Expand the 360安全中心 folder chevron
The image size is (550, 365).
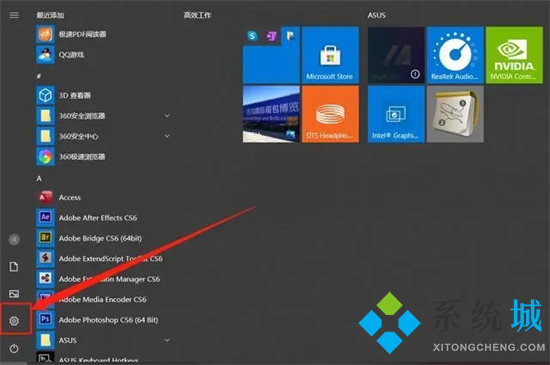coord(167,136)
